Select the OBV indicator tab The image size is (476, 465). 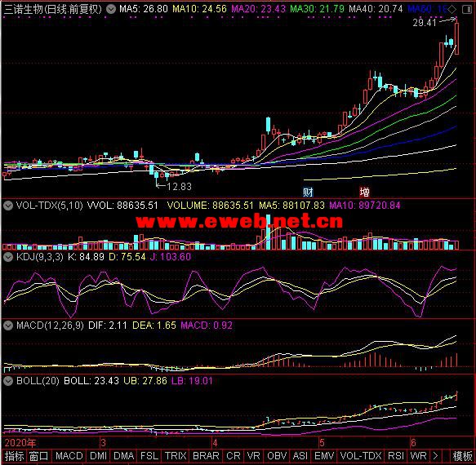point(277,456)
